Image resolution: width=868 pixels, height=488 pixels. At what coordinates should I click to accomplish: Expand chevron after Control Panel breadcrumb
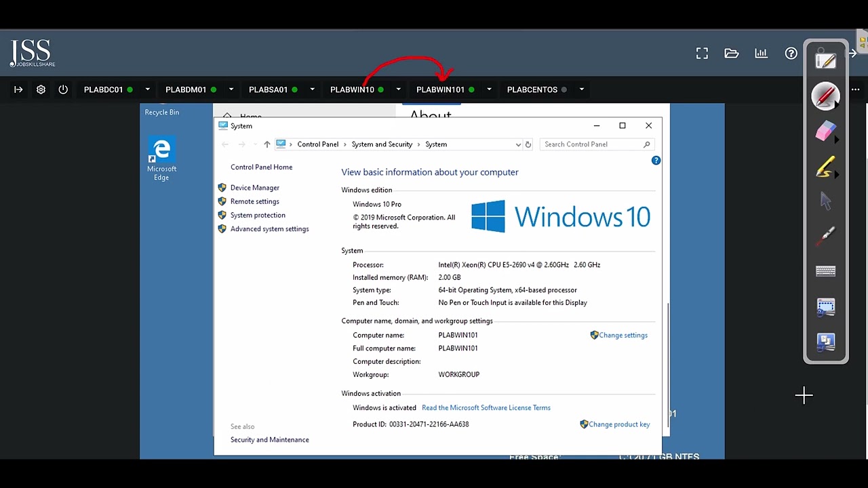(x=345, y=144)
